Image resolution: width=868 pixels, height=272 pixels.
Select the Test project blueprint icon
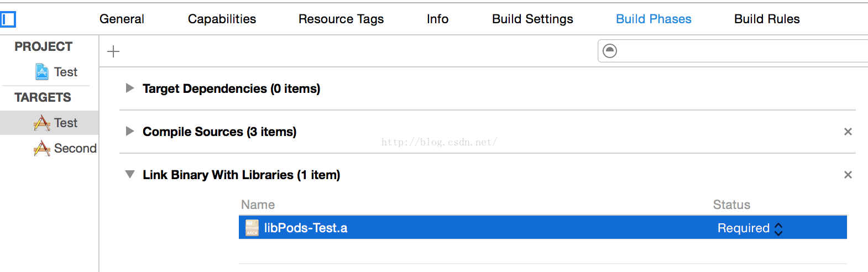(x=42, y=72)
